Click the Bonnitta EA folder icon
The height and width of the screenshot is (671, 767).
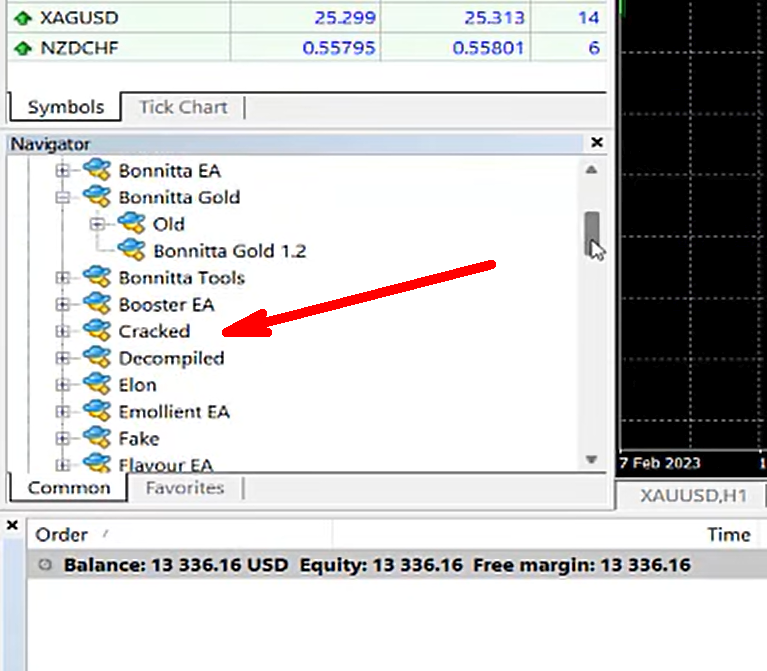coord(97,170)
